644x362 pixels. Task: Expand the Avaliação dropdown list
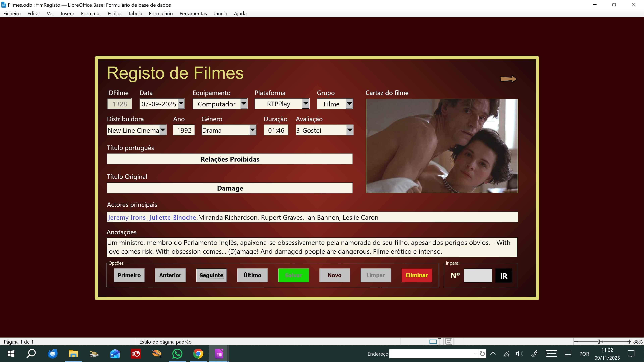pos(350,130)
